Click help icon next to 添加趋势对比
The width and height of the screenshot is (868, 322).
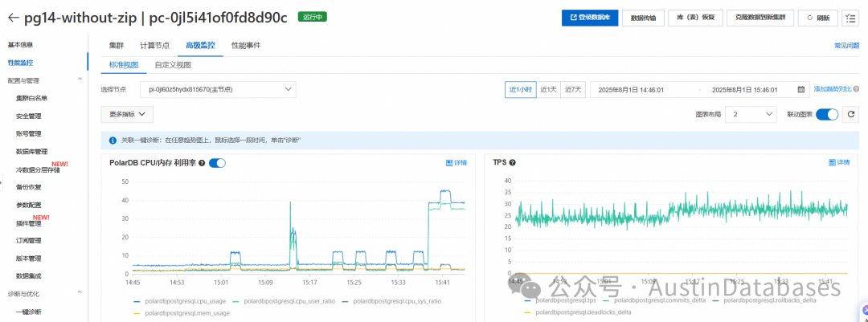[x=857, y=89]
